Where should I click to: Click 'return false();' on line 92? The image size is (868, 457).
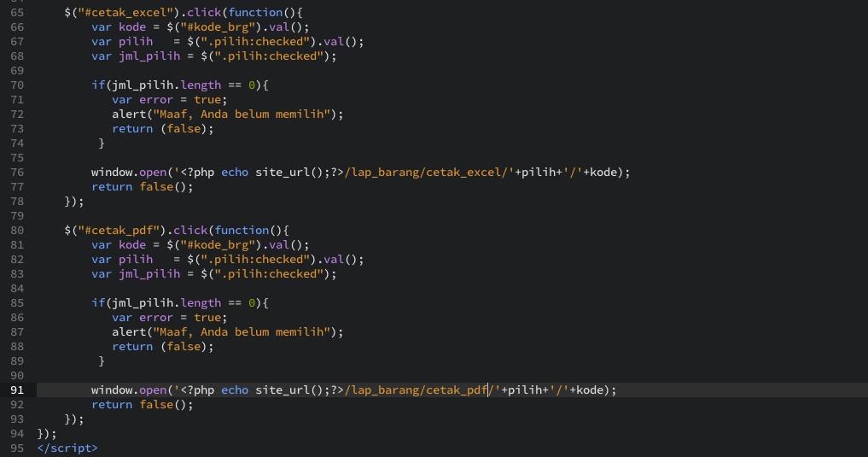point(143,404)
